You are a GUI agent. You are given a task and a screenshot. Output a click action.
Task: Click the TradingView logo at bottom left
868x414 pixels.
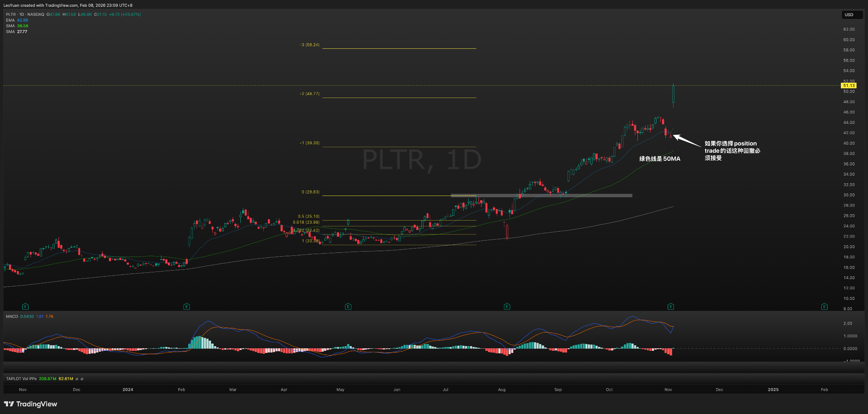point(31,404)
